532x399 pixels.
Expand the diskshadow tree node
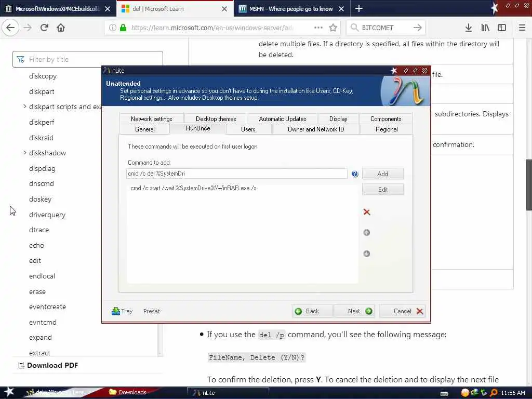(x=24, y=153)
